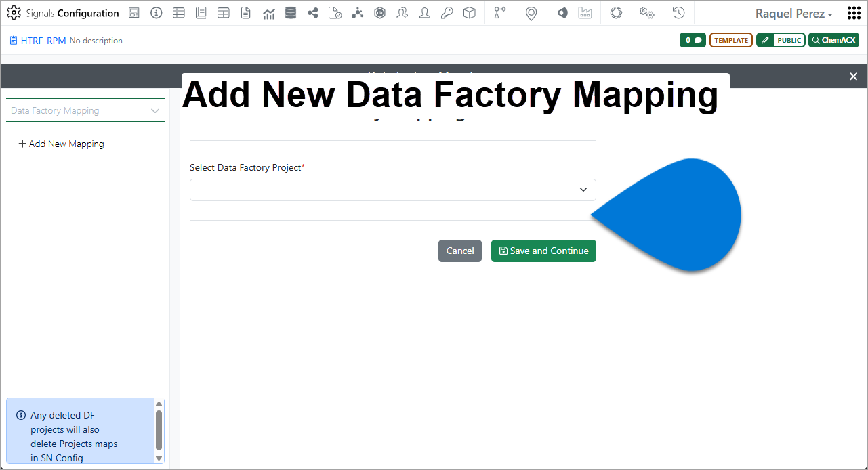
Task: Open the HTRF_RPM document link
Action: [x=43, y=41]
